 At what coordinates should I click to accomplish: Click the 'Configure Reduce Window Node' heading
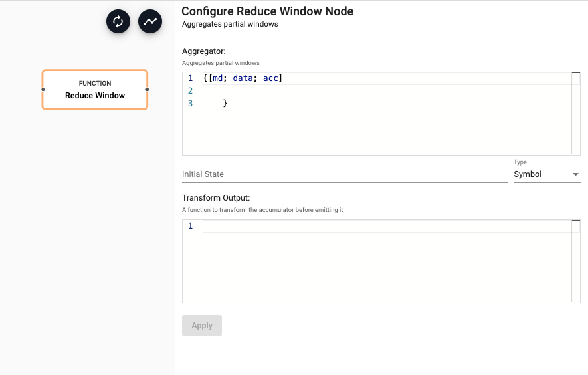click(x=267, y=11)
